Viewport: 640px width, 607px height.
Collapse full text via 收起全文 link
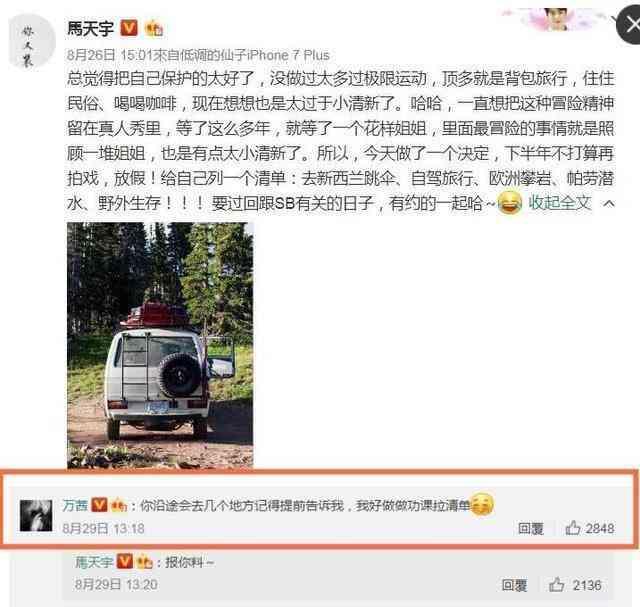[560, 202]
